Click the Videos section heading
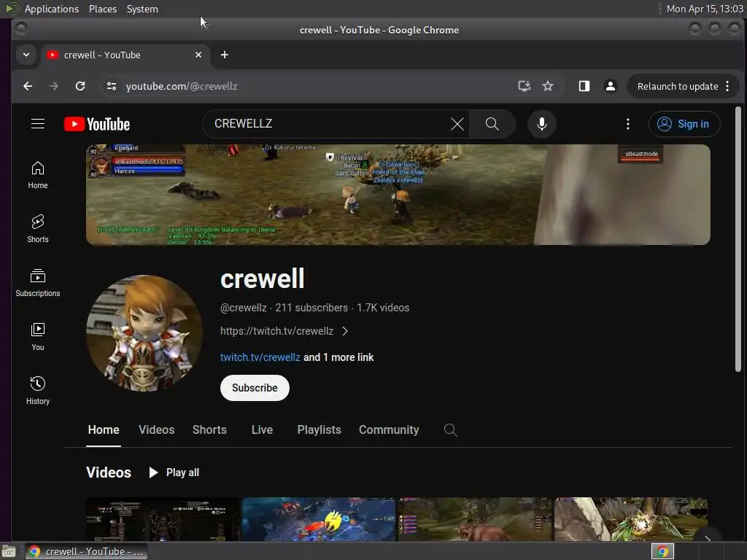This screenshot has height=560, width=747. 109,472
